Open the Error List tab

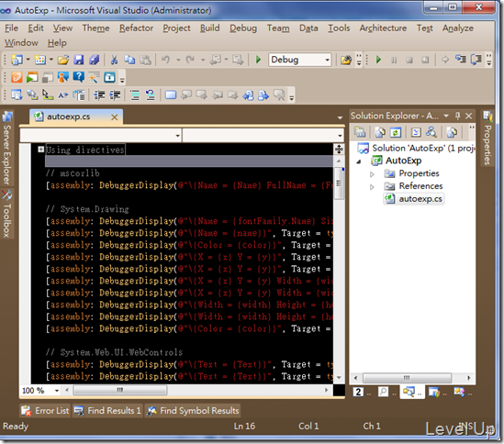(45, 411)
